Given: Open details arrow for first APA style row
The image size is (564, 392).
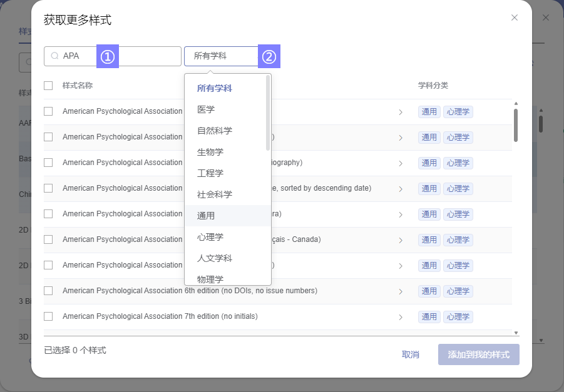Looking at the screenshot, I should (x=401, y=112).
